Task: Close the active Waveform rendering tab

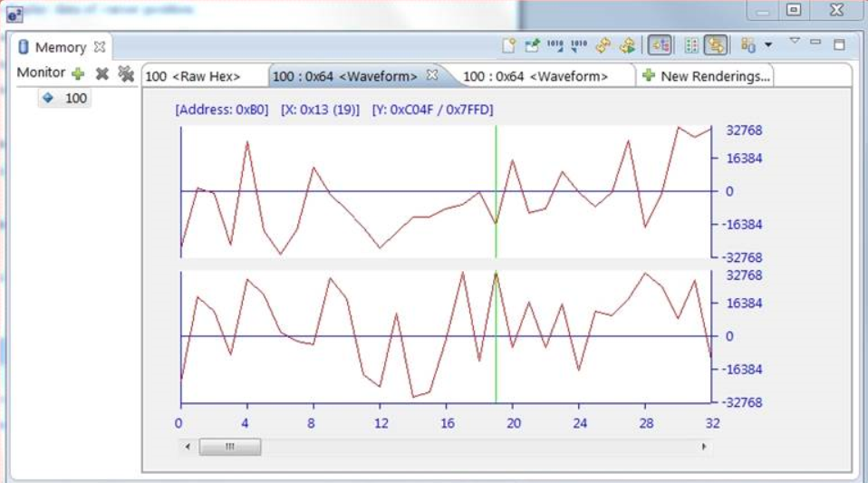Action: point(432,75)
